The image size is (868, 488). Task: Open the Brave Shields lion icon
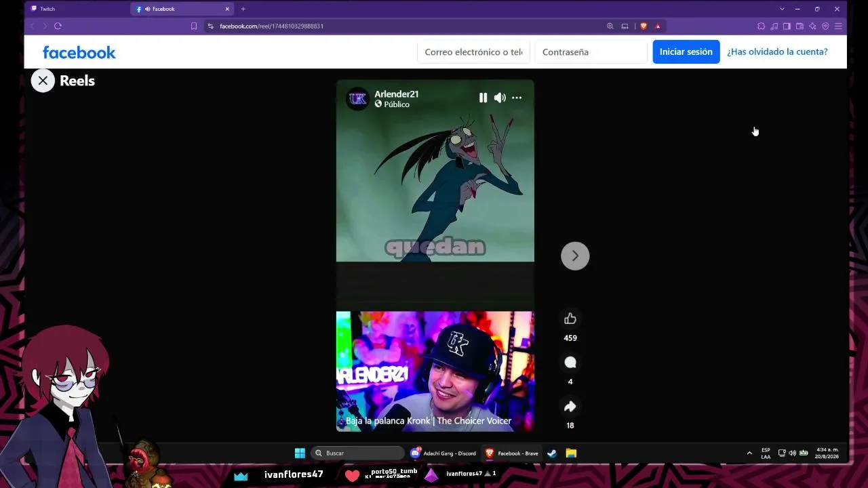pos(644,26)
